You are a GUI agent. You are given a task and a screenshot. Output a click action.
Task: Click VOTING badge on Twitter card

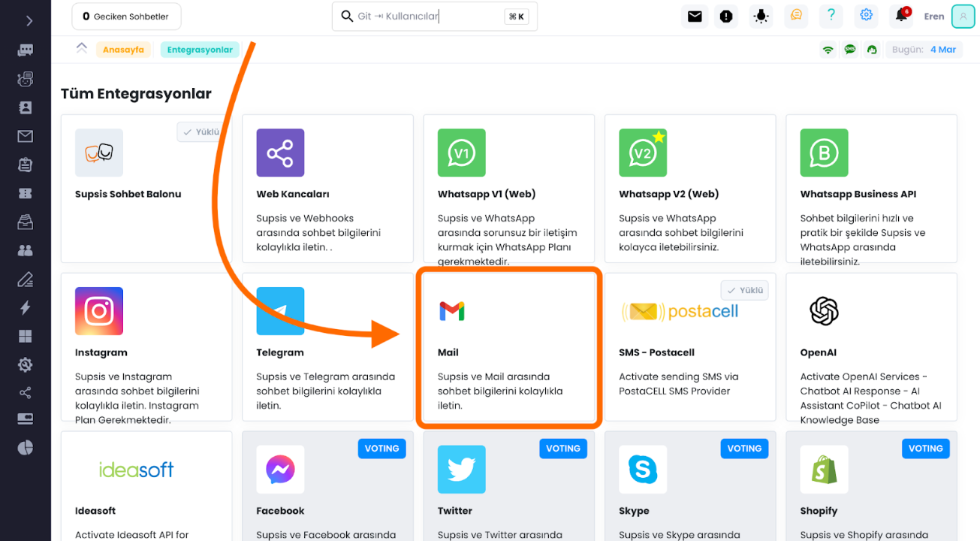[x=563, y=449]
